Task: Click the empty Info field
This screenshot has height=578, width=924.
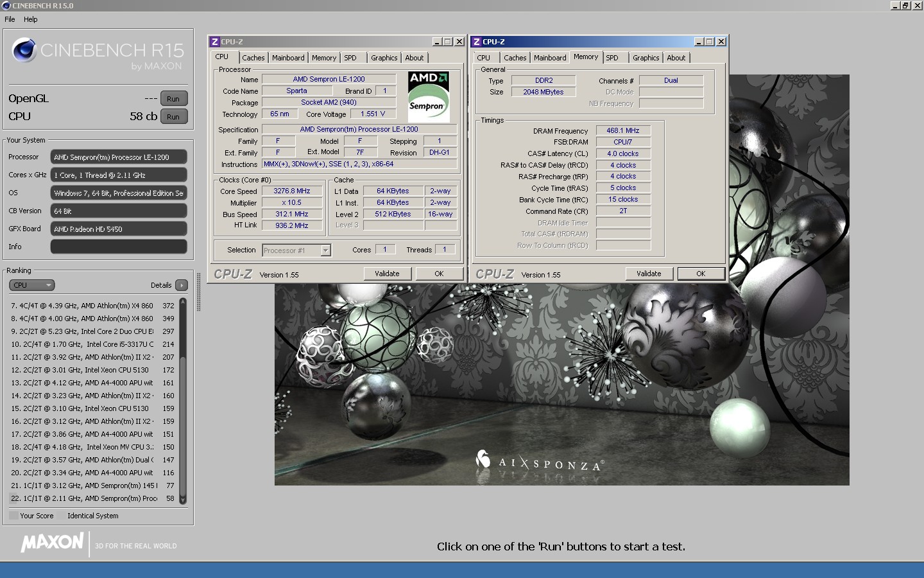Action: point(119,247)
